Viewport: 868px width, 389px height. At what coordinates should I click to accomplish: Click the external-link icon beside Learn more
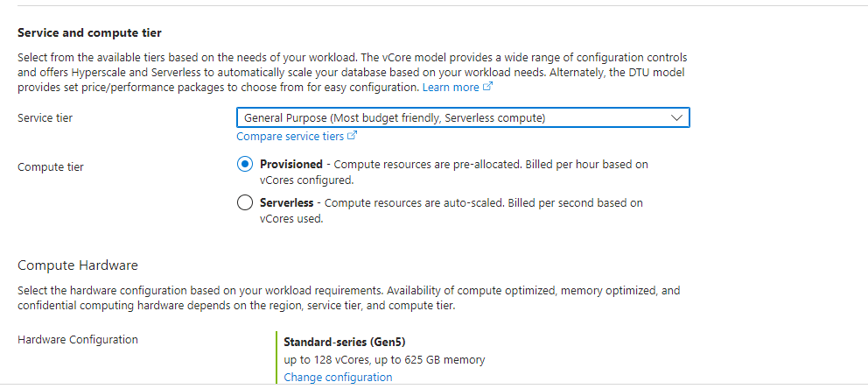[x=488, y=88]
